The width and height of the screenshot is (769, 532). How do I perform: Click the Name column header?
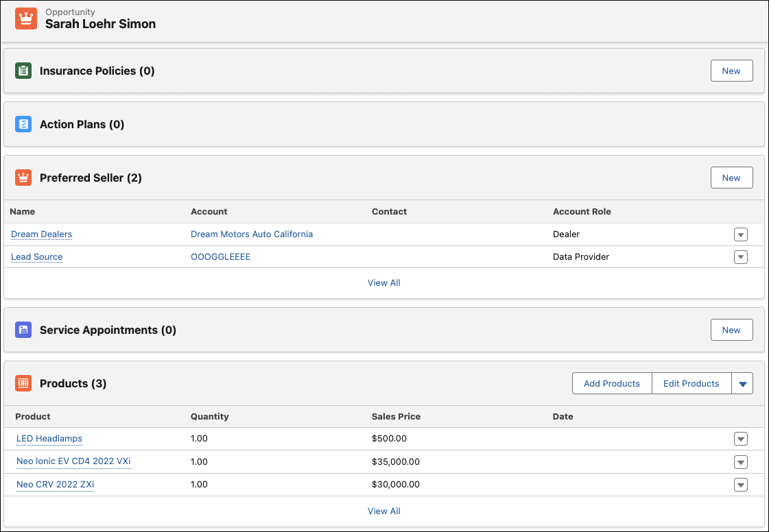[22, 212]
